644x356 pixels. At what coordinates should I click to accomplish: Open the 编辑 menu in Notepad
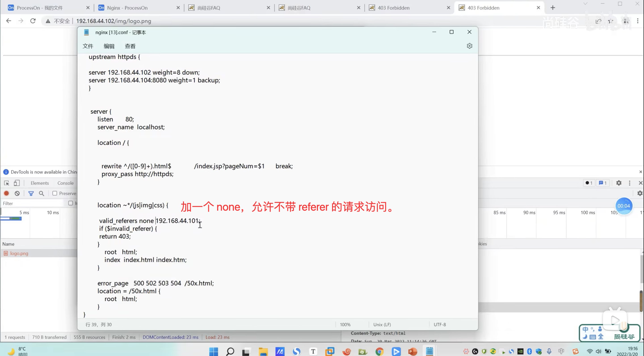pos(109,46)
